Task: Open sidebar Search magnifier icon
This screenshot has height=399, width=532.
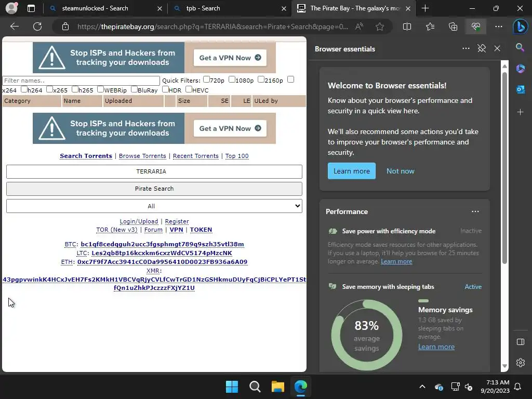Action: point(520,47)
